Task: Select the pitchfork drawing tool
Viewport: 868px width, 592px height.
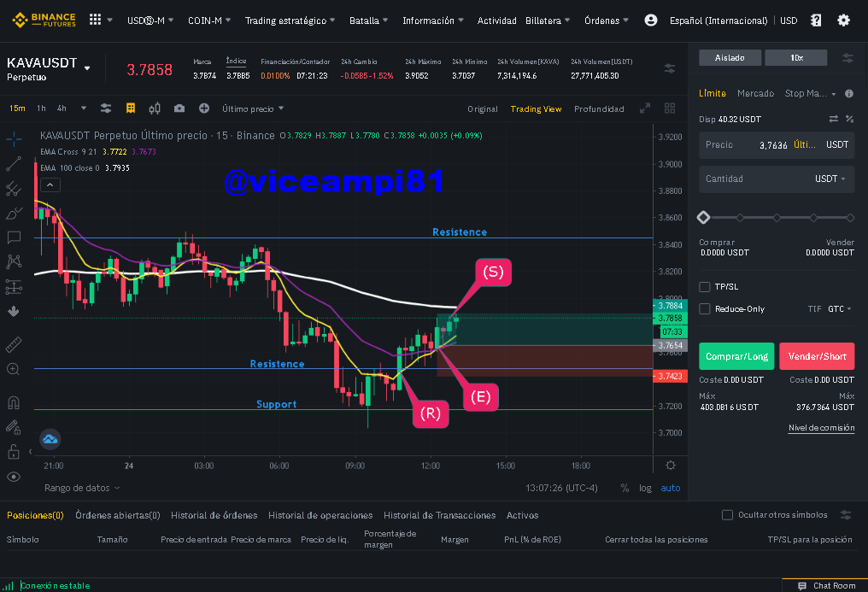Action: coord(14,189)
